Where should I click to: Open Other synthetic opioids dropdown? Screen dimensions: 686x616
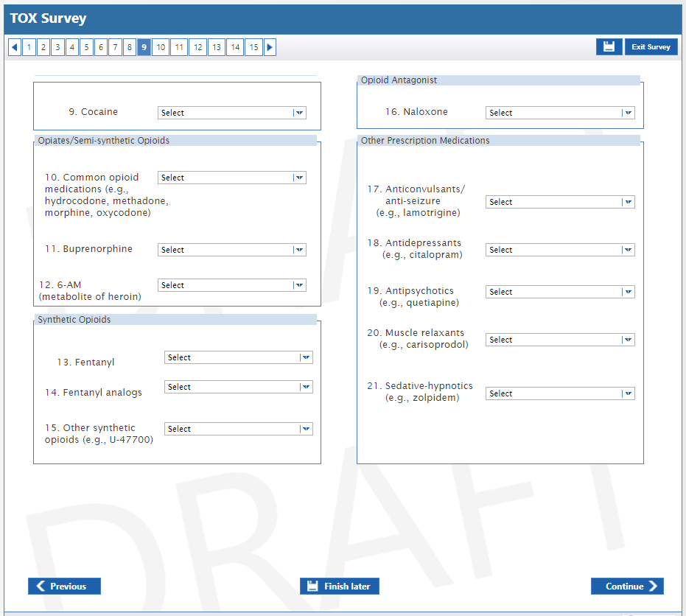(239, 429)
